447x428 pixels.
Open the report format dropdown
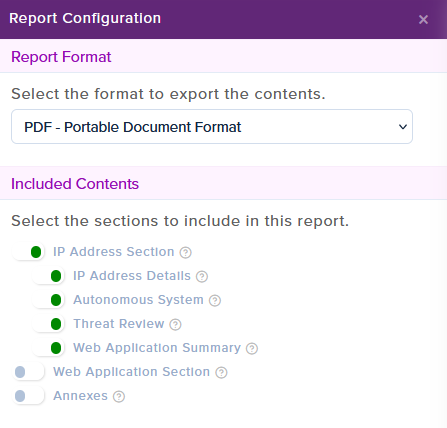212,127
